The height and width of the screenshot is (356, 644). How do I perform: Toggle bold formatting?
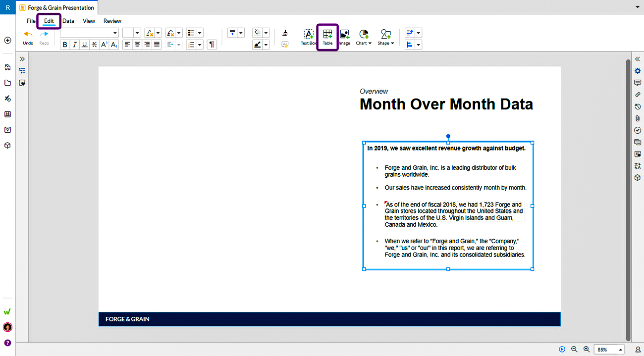point(65,44)
